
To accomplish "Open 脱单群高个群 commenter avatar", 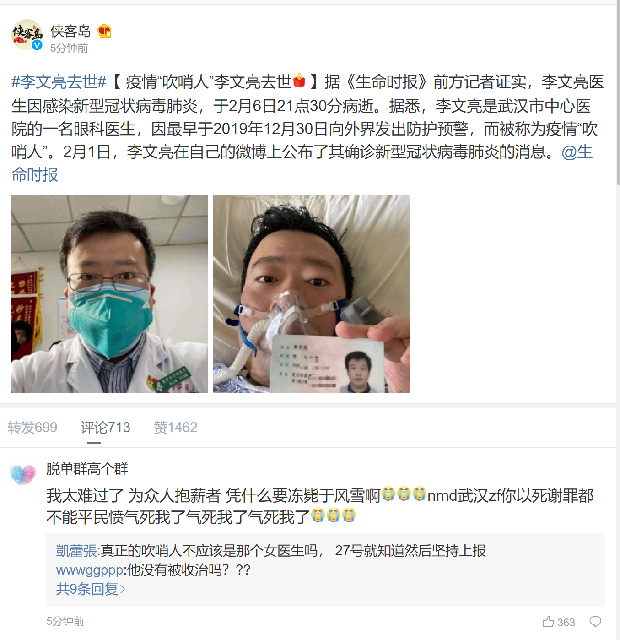I will [x=23, y=474].
